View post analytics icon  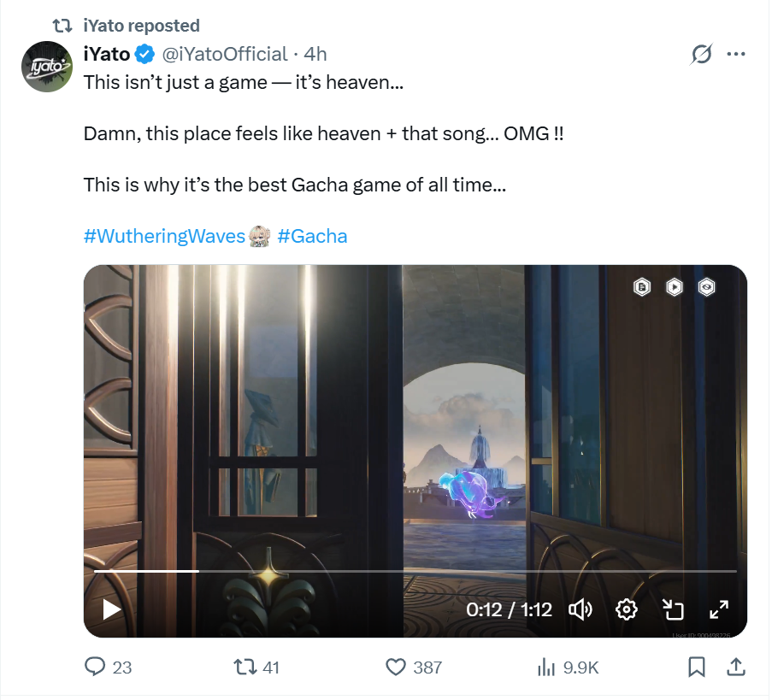click(545, 667)
